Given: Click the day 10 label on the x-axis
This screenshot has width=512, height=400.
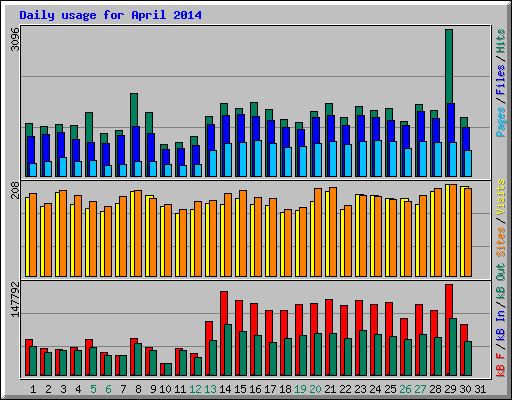Looking at the screenshot, I should 165,389.
